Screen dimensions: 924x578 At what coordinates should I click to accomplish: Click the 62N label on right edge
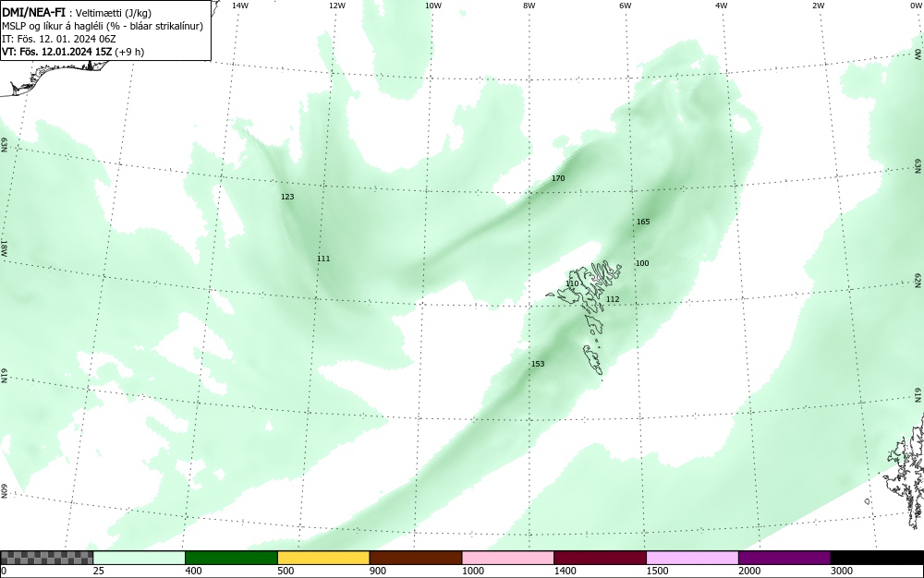(918, 280)
